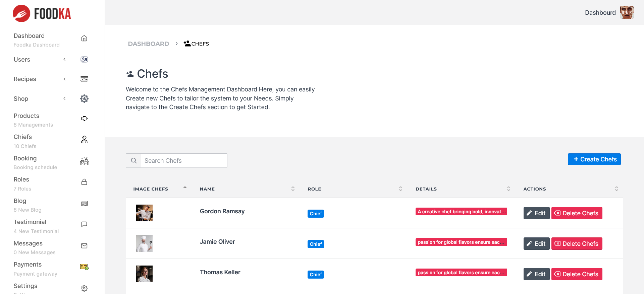The height and width of the screenshot is (294, 644).
Task: Click the Create Chefs button
Action: pos(594,159)
